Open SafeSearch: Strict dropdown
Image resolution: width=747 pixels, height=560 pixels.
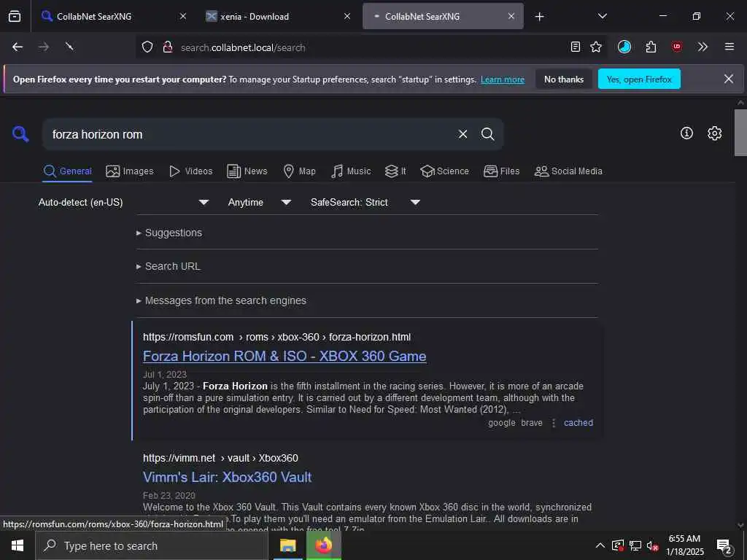click(x=365, y=203)
